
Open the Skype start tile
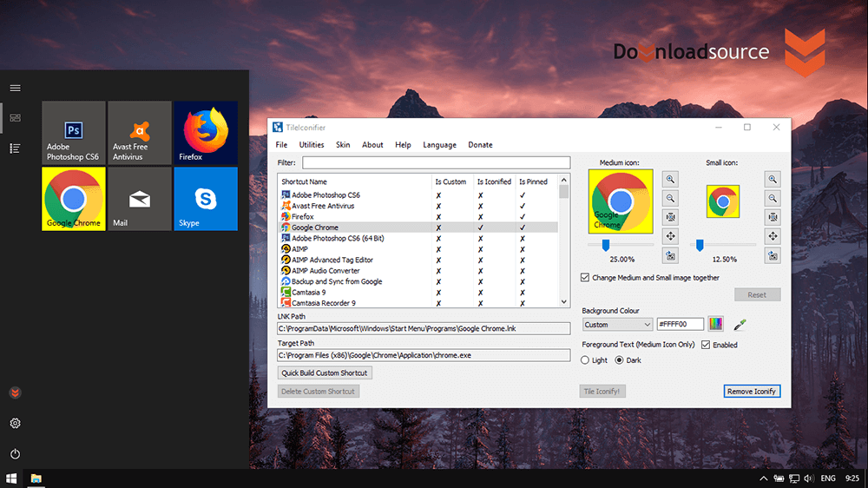click(x=206, y=199)
